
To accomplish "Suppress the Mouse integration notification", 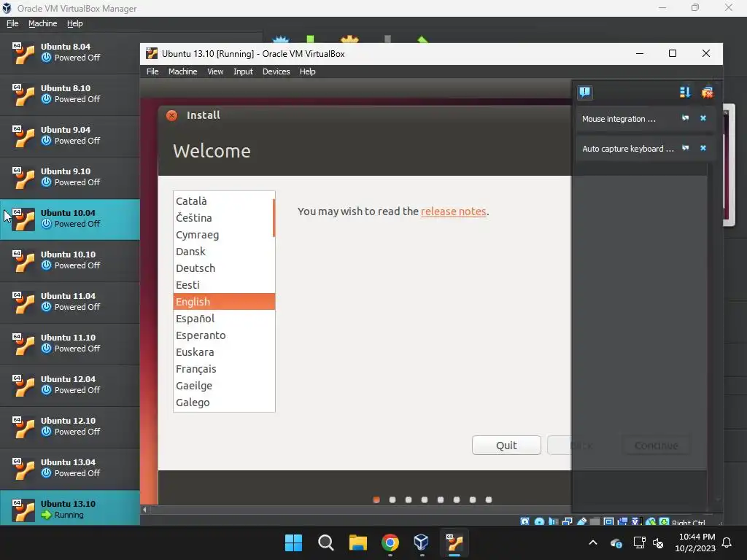I will click(685, 118).
